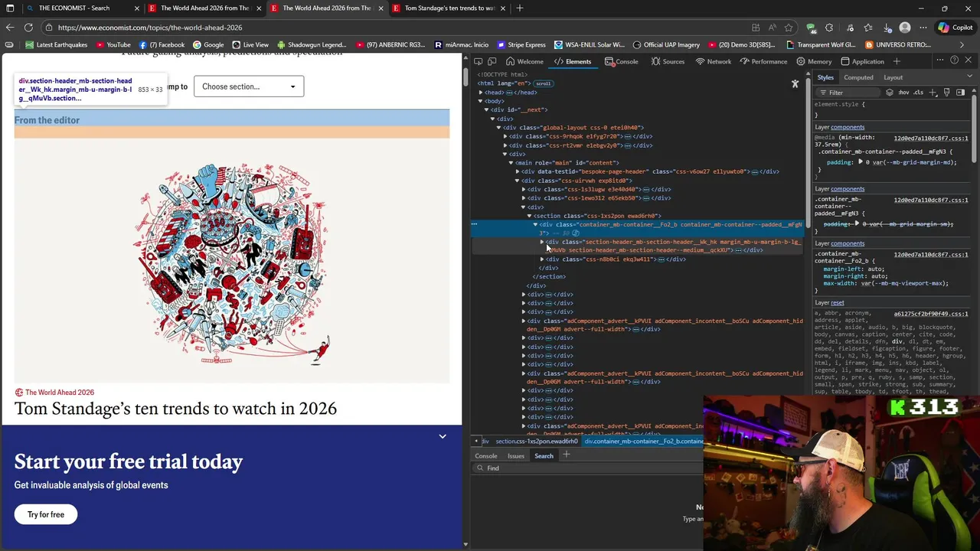Toggle the CSS layers view icon

(889, 93)
